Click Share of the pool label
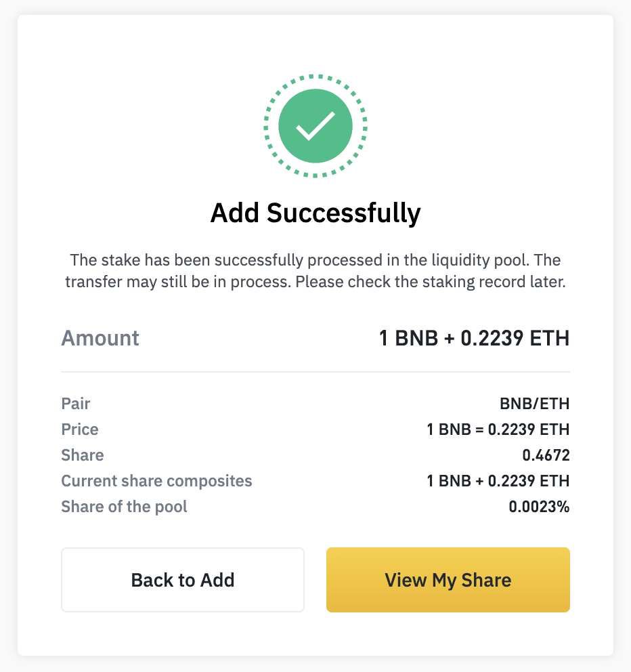631x672 pixels. [x=124, y=507]
